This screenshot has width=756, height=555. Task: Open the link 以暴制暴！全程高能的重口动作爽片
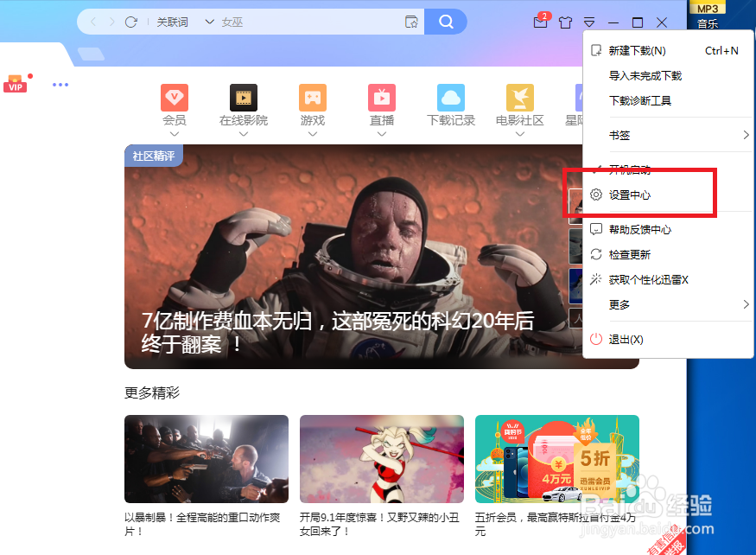202,524
